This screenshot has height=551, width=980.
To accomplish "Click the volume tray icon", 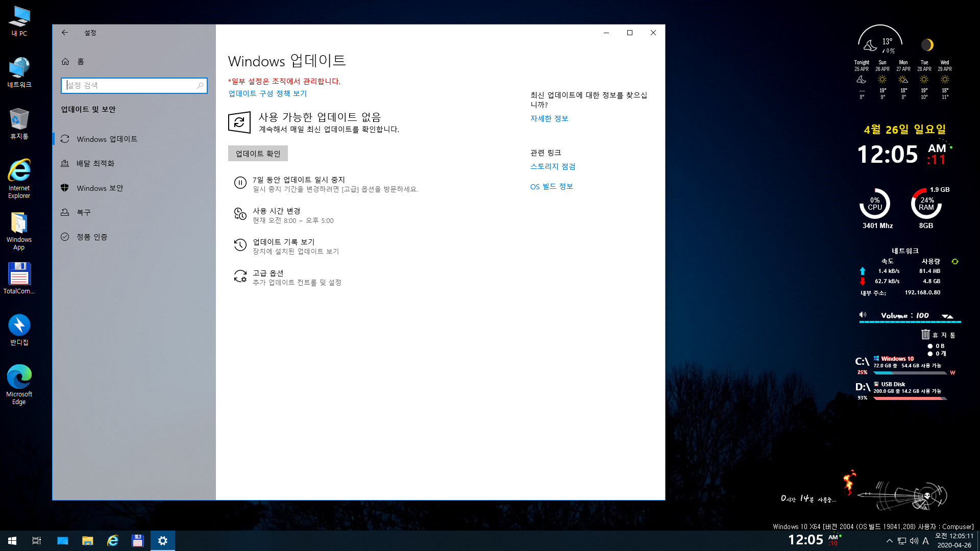I will click(x=914, y=541).
